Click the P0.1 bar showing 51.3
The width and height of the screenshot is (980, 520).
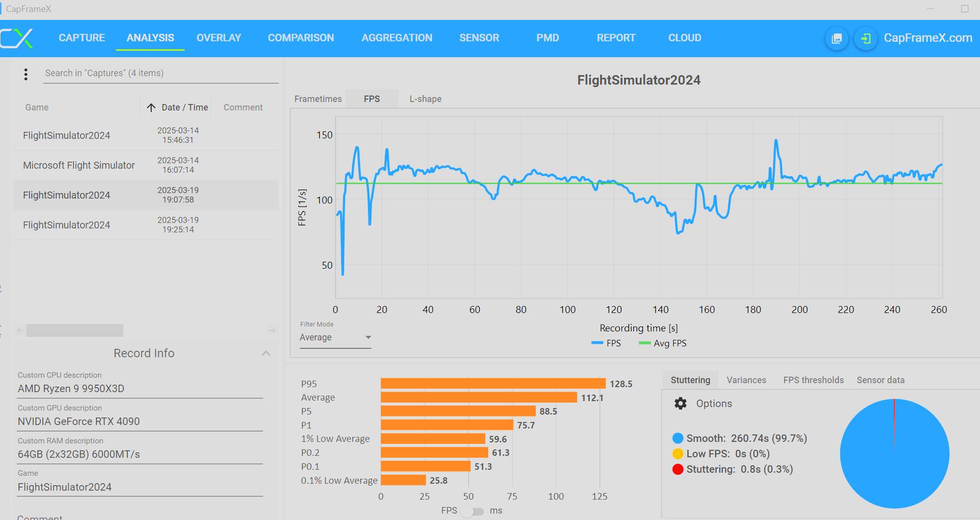click(x=426, y=466)
